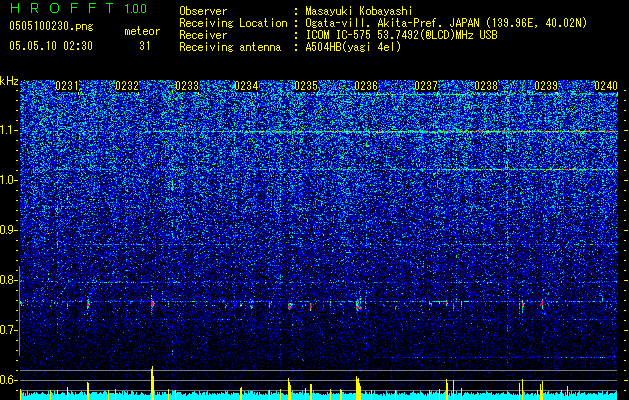Click the grey vertical range bar beside 0.8
Image resolution: width=629 pixels, height=400 pixels.
click(x=19, y=311)
